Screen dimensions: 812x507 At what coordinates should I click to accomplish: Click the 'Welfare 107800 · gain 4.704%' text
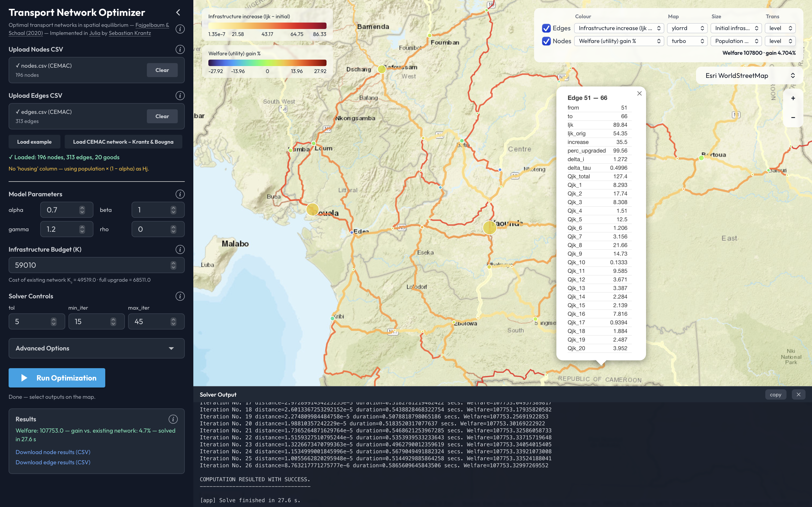[759, 53]
